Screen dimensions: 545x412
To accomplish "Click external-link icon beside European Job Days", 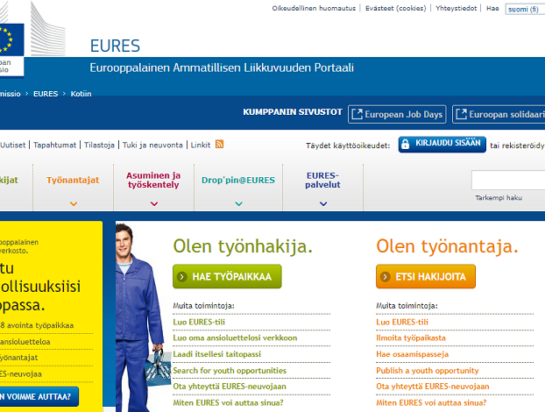I will (357, 114).
